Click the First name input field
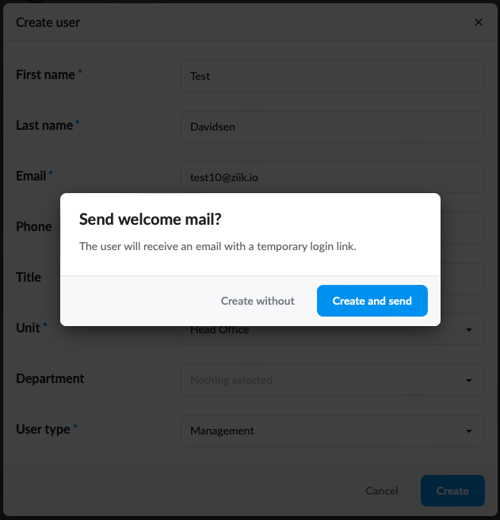 (332, 76)
